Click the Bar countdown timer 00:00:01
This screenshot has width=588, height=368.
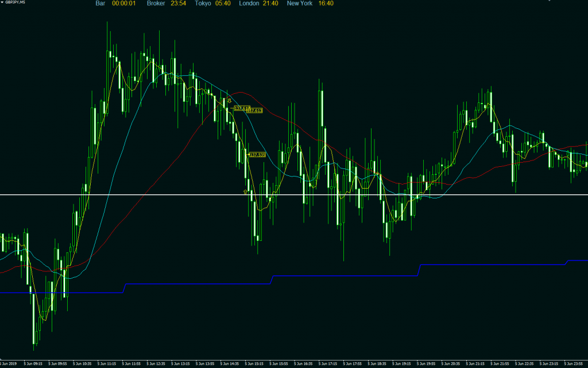123,3
